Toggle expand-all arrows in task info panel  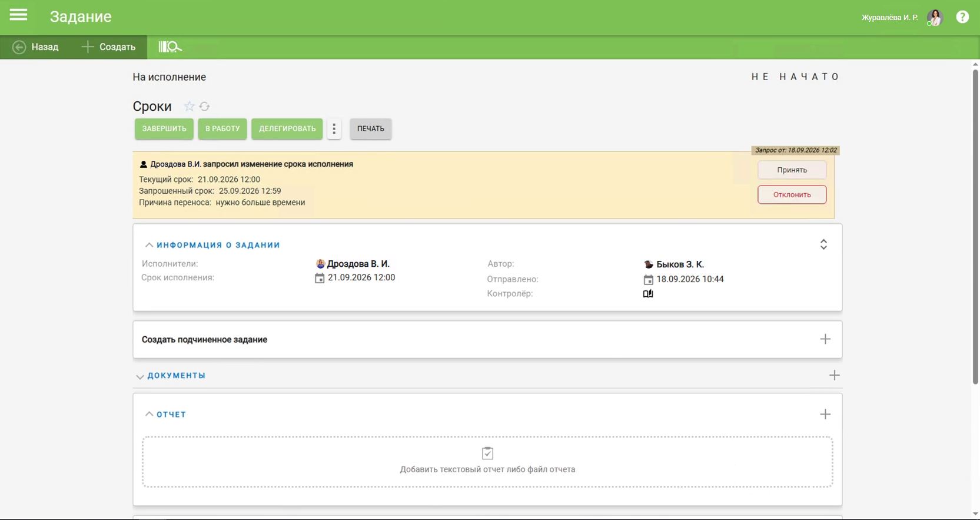coord(823,244)
